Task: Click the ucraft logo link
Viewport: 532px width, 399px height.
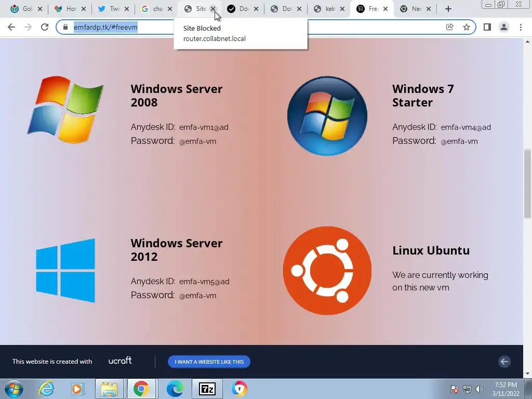Action: click(x=120, y=361)
